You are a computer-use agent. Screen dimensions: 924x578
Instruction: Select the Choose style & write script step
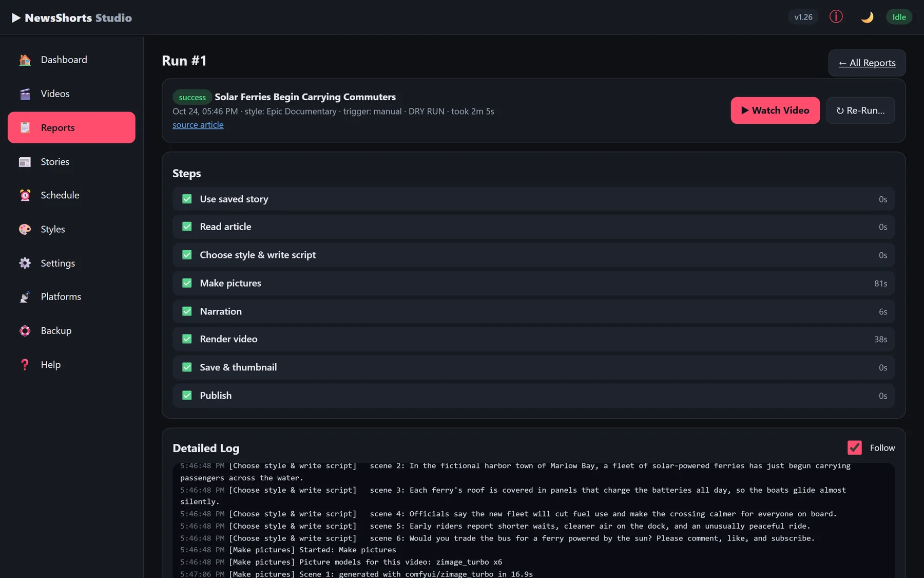(534, 255)
